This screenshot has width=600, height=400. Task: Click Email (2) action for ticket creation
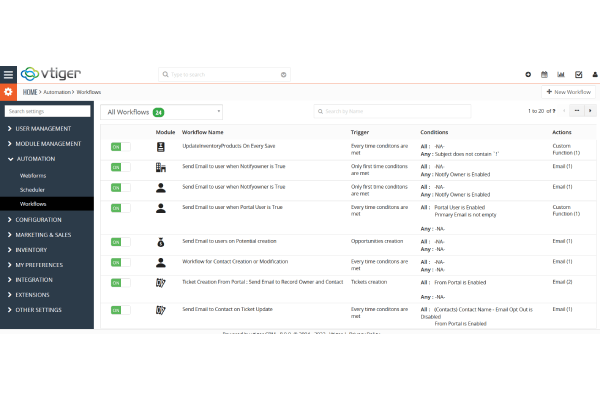(562, 282)
